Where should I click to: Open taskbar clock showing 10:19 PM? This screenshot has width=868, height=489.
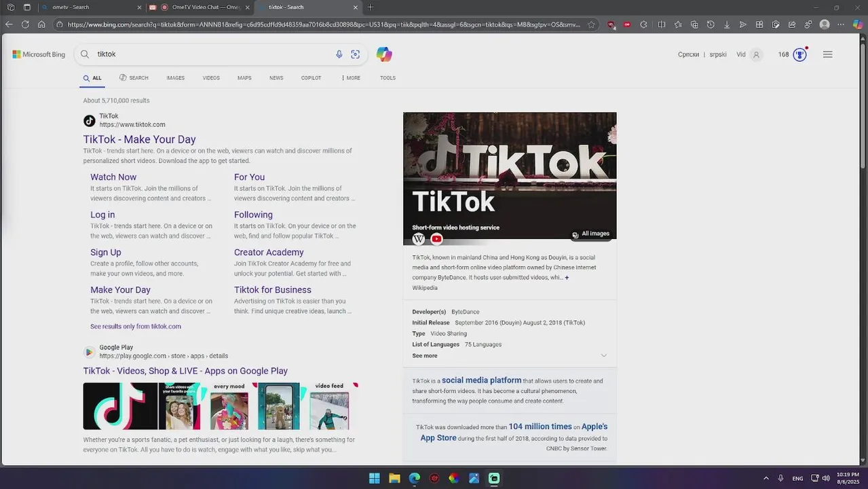(848, 478)
